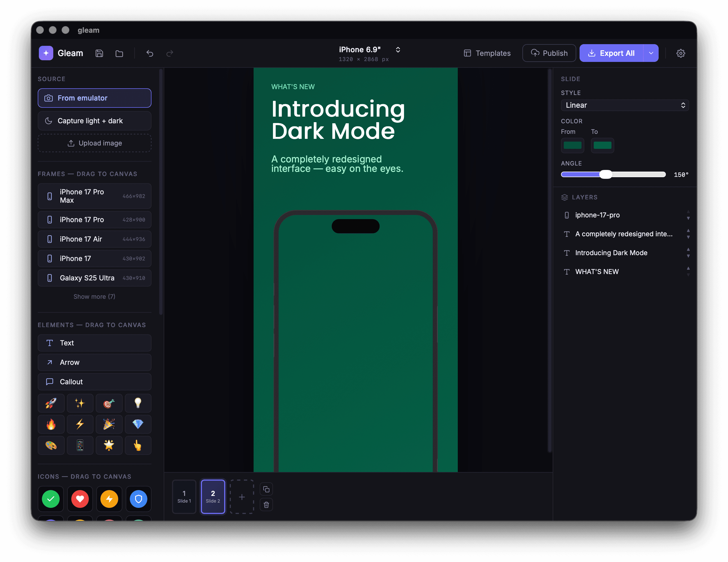Click the Publish button
This screenshot has height=562, width=728.
click(549, 53)
